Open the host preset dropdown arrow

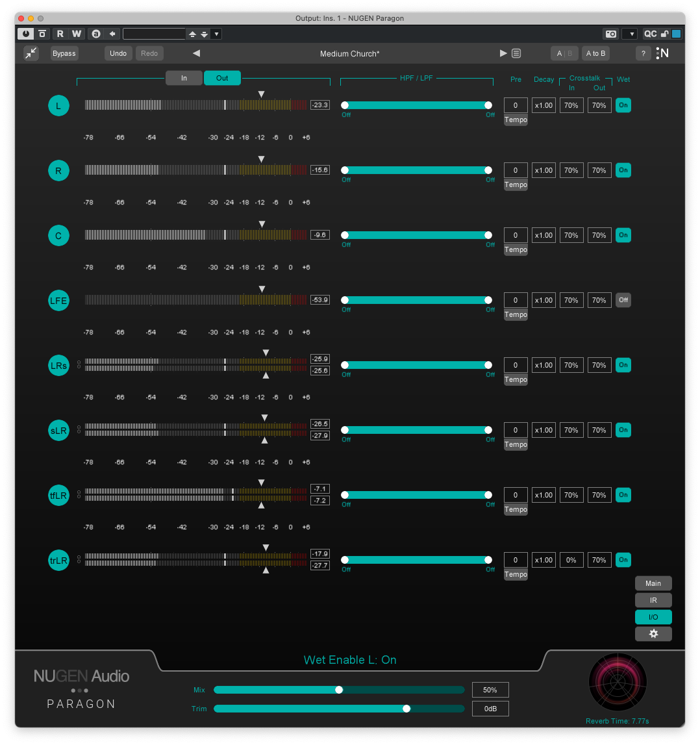(x=216, y=34)
